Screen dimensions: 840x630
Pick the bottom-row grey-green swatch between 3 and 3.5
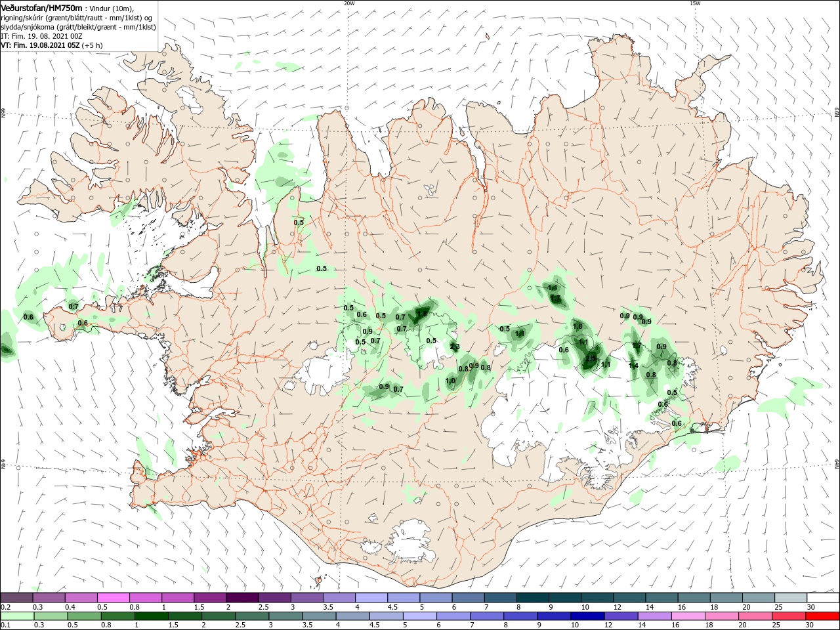286,616
